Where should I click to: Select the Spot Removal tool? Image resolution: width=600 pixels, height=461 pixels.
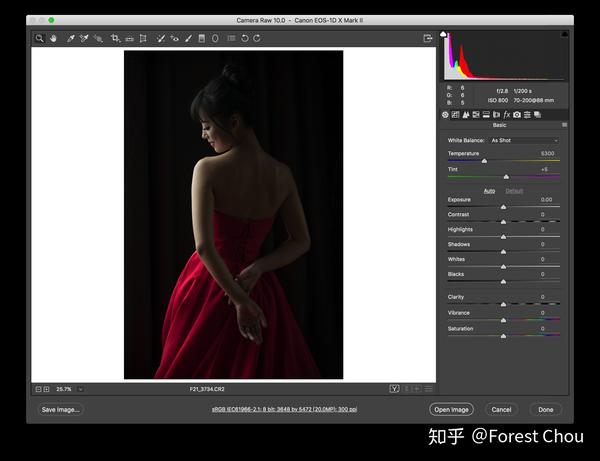(x=161, y=38)
